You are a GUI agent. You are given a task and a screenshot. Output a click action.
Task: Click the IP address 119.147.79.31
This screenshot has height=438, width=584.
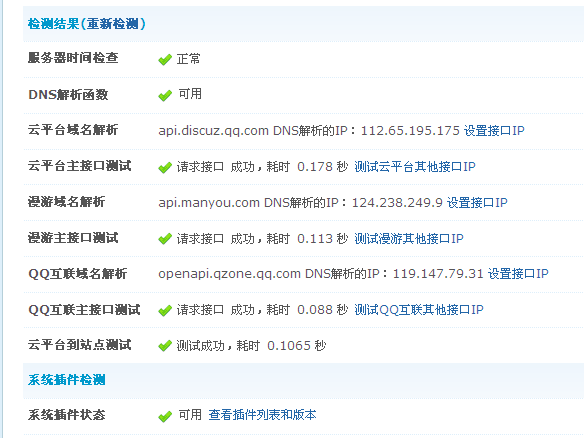[438, 274]
